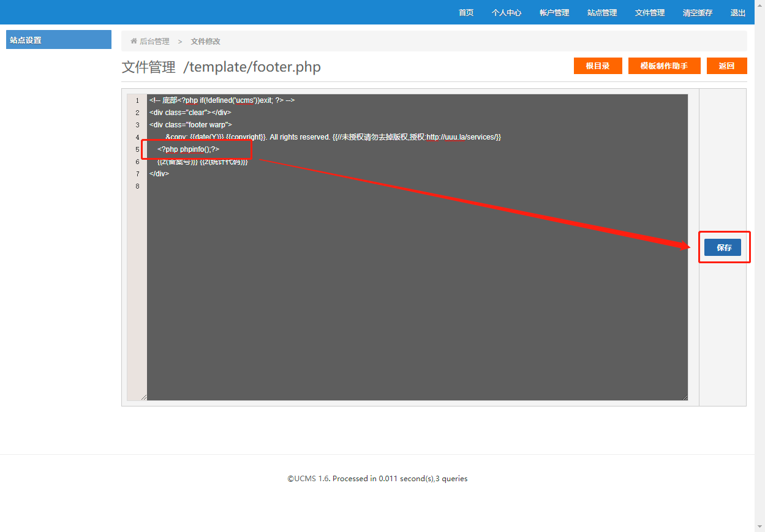Screen dimensions: 765x532
Task: Click line number 8 in gutter
Action: coord(137,186)
